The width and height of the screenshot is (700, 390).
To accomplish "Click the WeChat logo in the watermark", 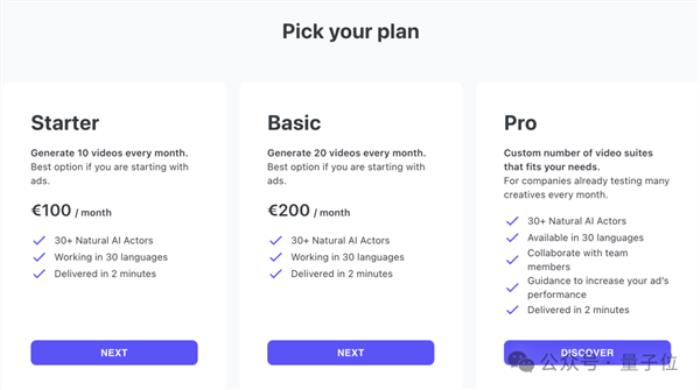I will pyautogui.click(x=521, y=362).
